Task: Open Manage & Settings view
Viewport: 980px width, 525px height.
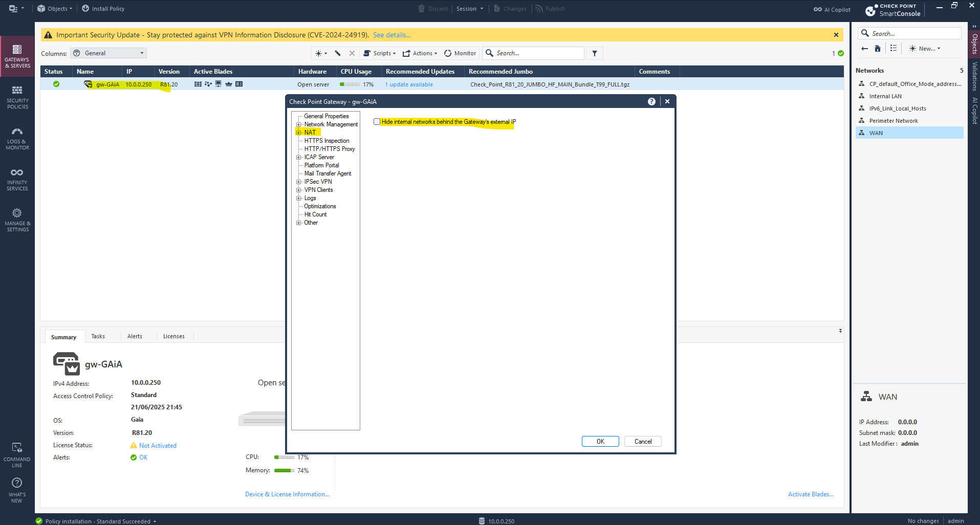Action: pos(17,220)
